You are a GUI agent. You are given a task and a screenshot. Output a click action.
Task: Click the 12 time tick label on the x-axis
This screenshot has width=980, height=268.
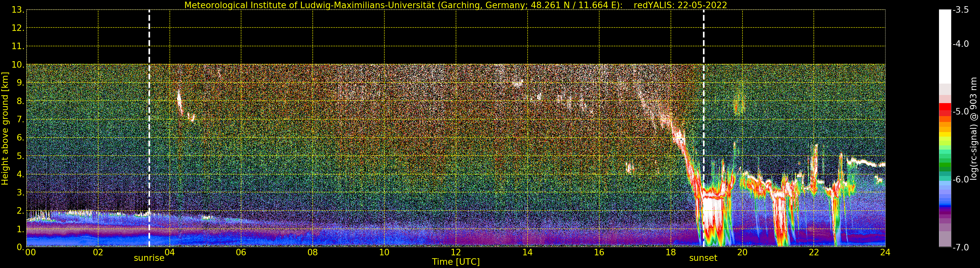tap(456, 252)
